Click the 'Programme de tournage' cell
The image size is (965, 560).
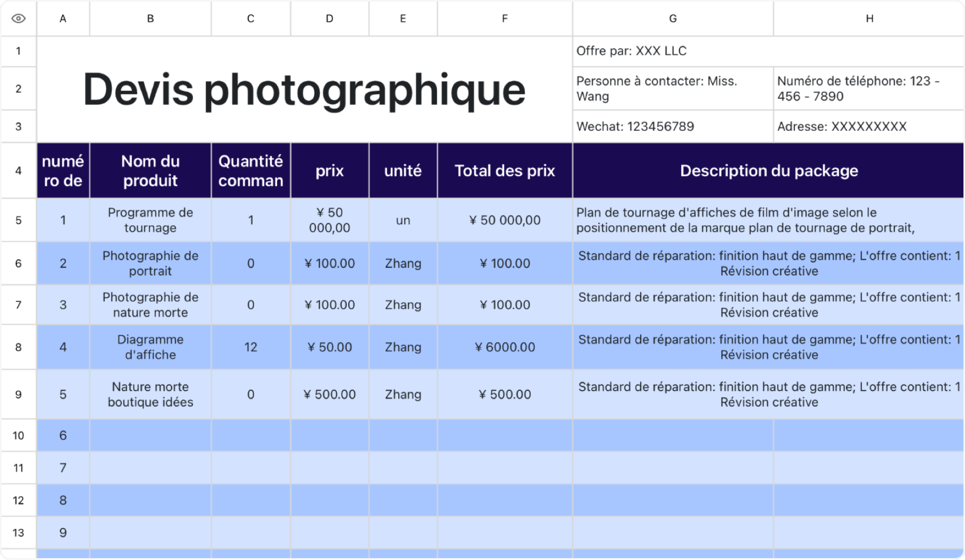coord(150,220)
